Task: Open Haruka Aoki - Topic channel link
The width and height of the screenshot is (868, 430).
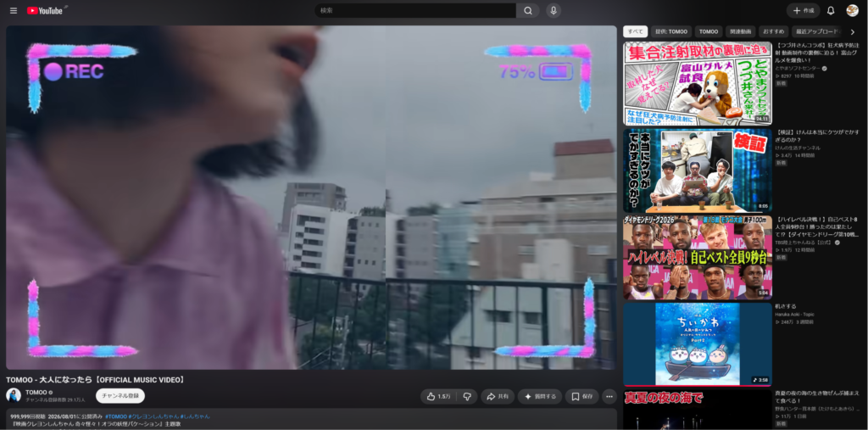Action: 796,314
